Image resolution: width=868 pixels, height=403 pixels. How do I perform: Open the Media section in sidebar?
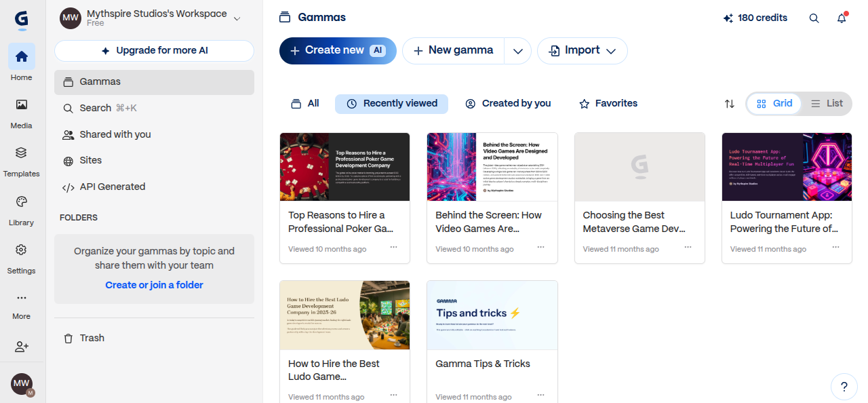(x=21, y=113)
